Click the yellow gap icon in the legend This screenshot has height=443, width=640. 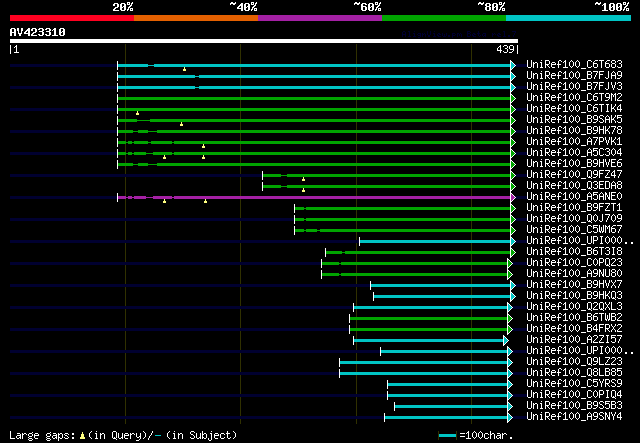[82, 436]
